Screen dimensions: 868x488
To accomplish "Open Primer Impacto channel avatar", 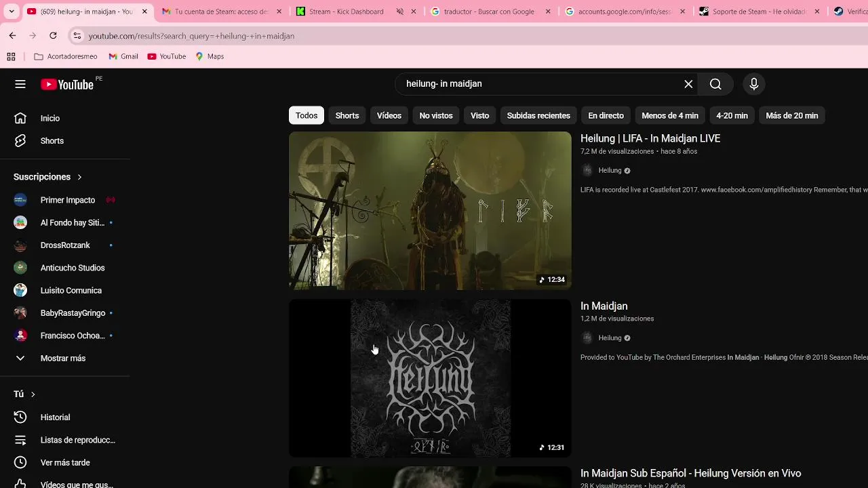I will pyautogui.click(x=20, y=200).
